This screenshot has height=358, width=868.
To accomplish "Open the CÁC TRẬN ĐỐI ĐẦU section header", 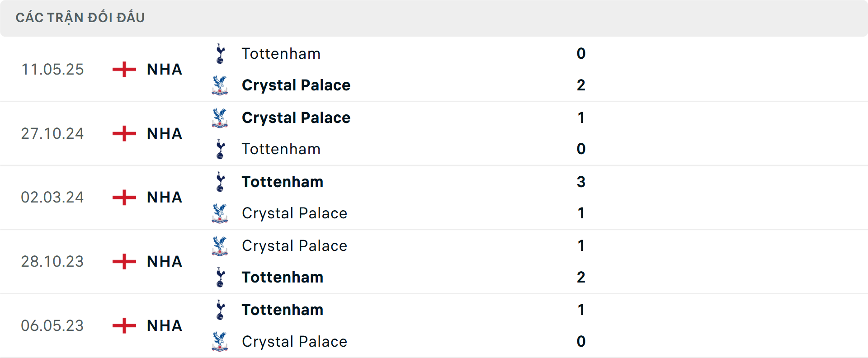I will coord(80,18).
